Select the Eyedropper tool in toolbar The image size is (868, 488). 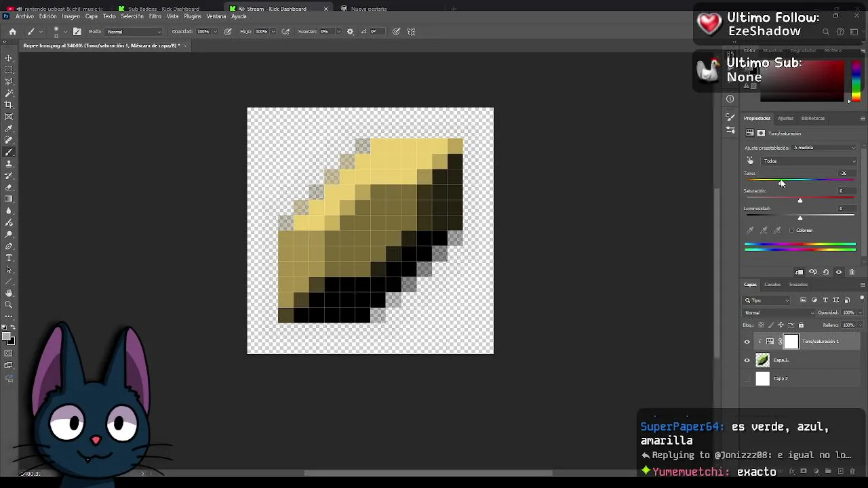9,128
